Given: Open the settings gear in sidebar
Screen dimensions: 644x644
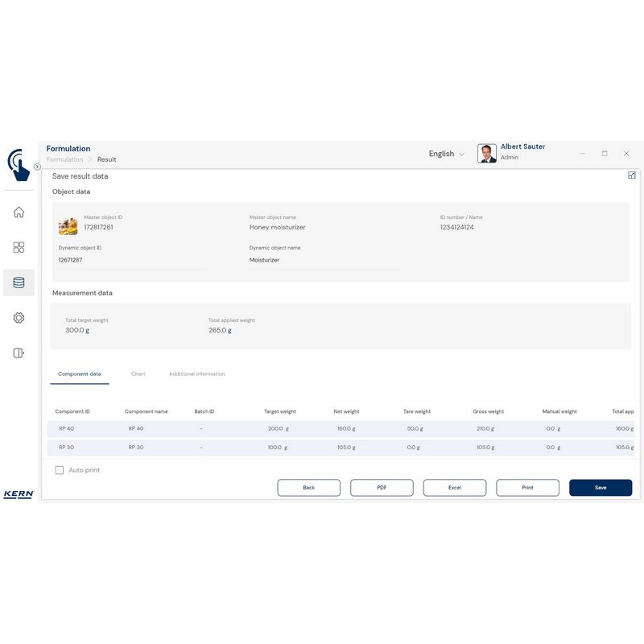Looking at the screenshot, I should tap(19, 318).
